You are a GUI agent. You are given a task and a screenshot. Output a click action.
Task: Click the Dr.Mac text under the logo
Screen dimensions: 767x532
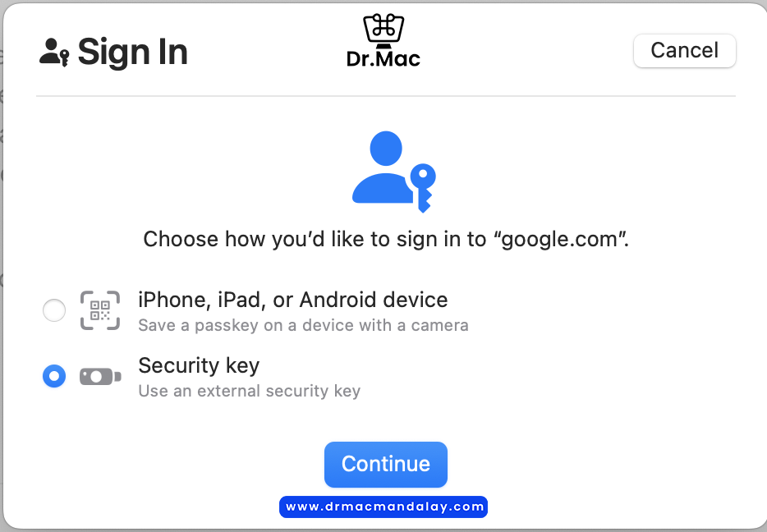click(383, 59)
